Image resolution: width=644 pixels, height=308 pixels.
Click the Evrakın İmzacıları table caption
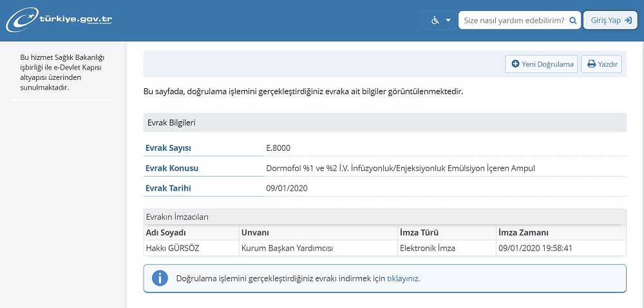pyautogui.click(x=178, y=217)
